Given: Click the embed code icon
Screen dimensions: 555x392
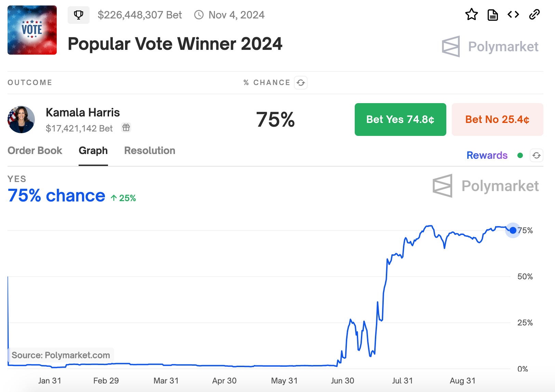Looking at the screenshot, I should [x=513, y=15].
